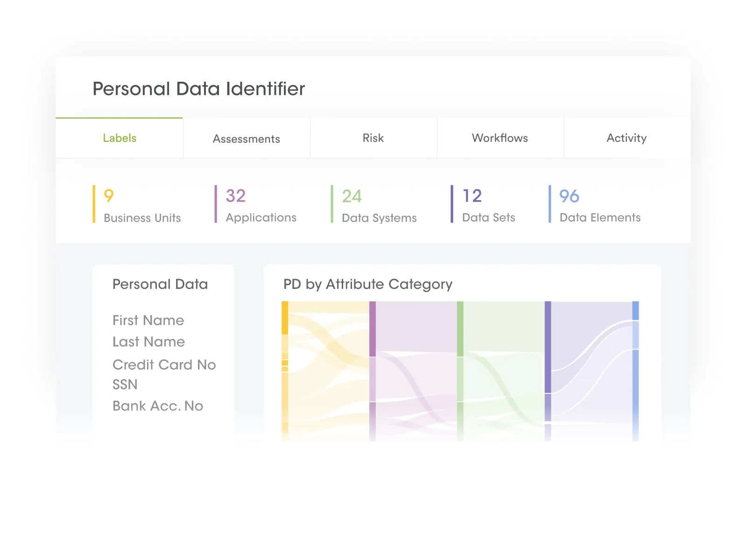Click Credit Card No data item

click(x=164, y=364)
